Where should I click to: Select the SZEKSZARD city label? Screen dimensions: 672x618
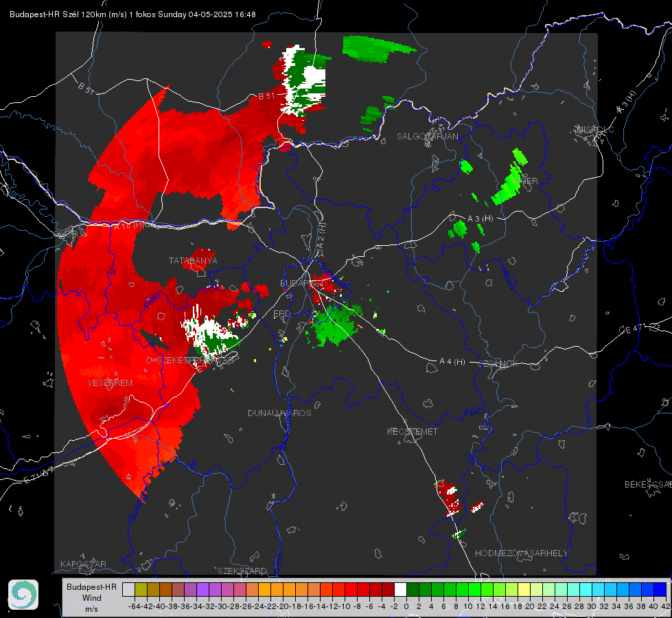click(x=242, y=571)
